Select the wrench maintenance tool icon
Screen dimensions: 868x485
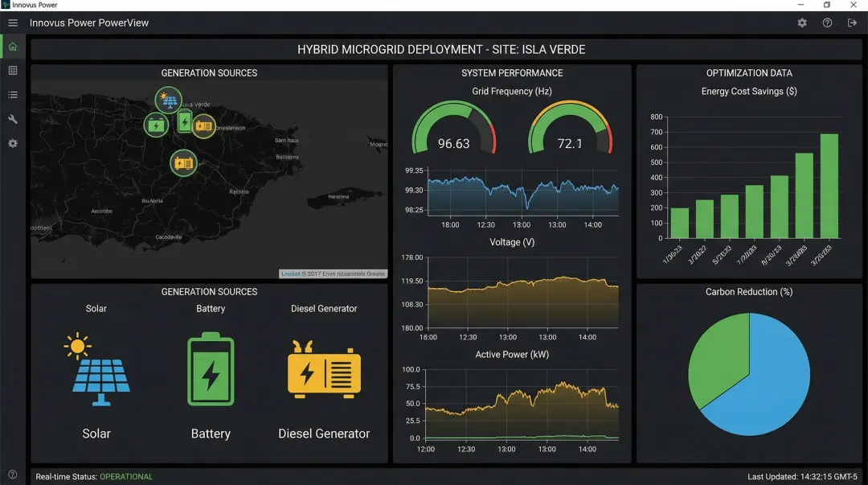point(13,119)
